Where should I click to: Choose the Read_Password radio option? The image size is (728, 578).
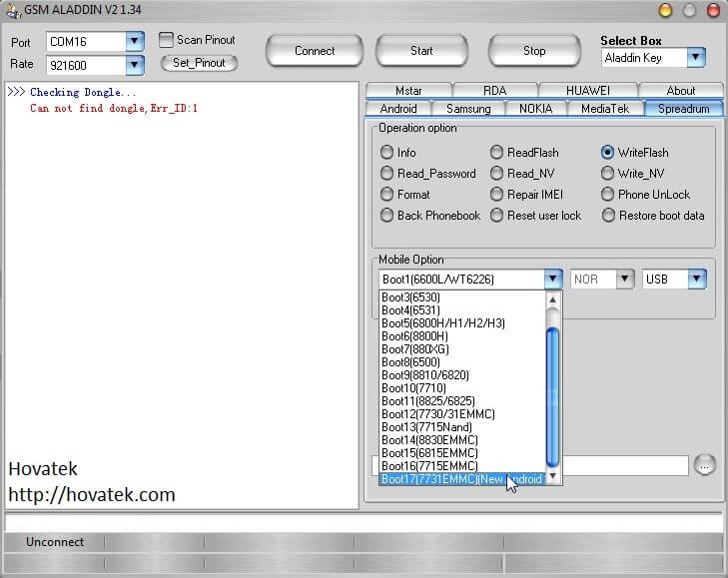click(387, 174)
